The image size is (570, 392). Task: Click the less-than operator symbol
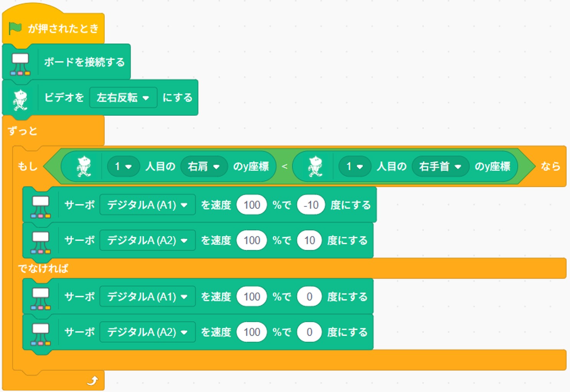pos(284,166)
